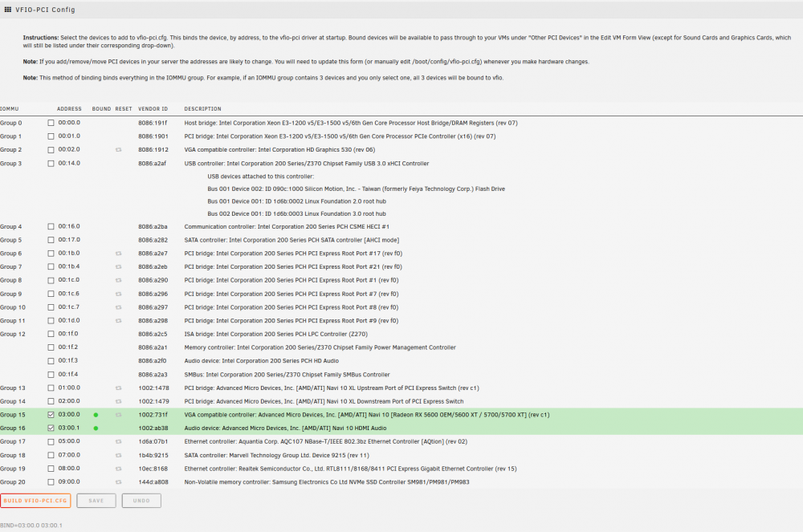This screenshot has width=803, height=532.
Task: Click the Undo button
Action: (x=141, y=501)
